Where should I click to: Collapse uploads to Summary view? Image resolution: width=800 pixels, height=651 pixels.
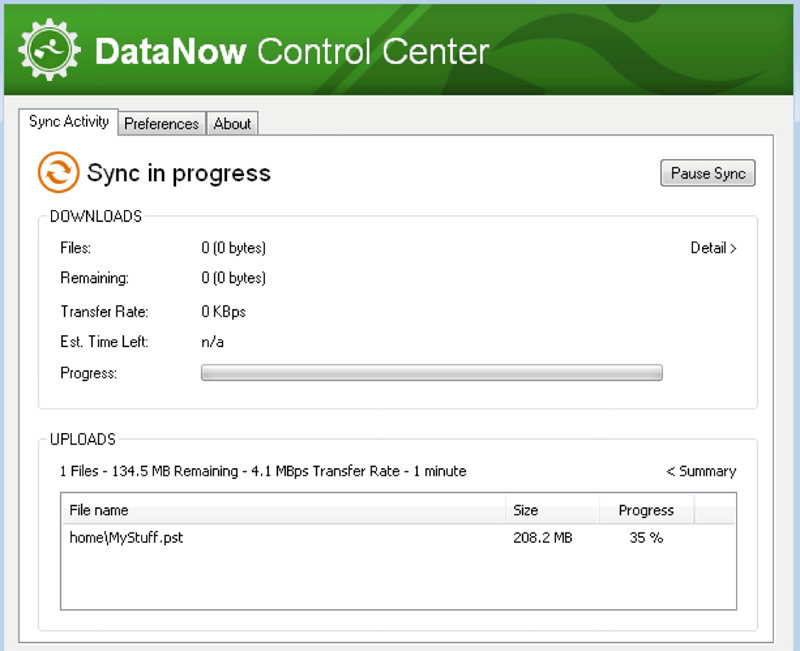[701, 471]
